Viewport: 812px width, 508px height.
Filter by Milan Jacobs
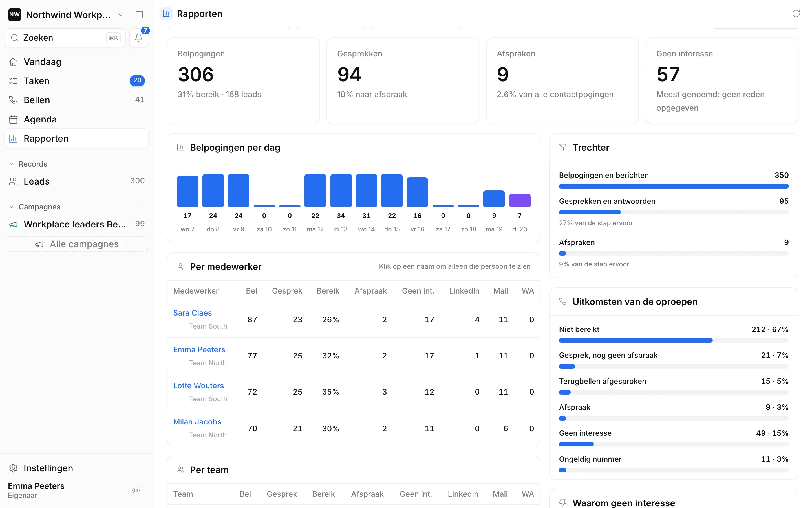(197, 422)
